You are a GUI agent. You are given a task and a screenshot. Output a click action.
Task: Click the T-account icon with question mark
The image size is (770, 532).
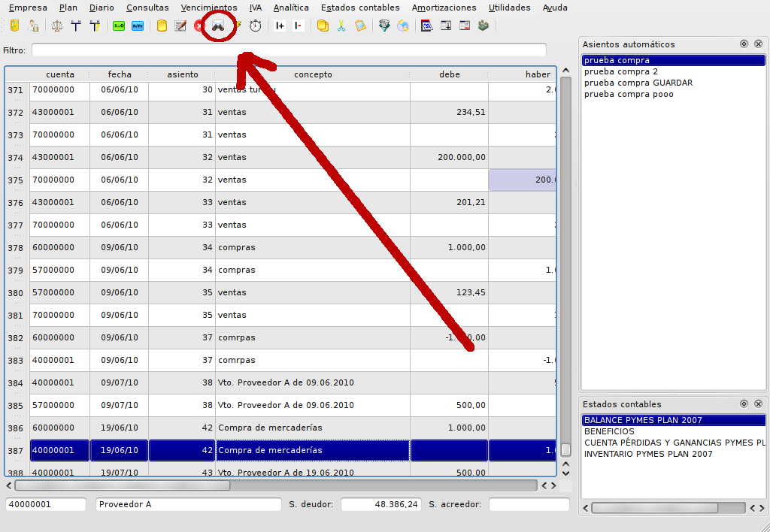coord(95,26)
